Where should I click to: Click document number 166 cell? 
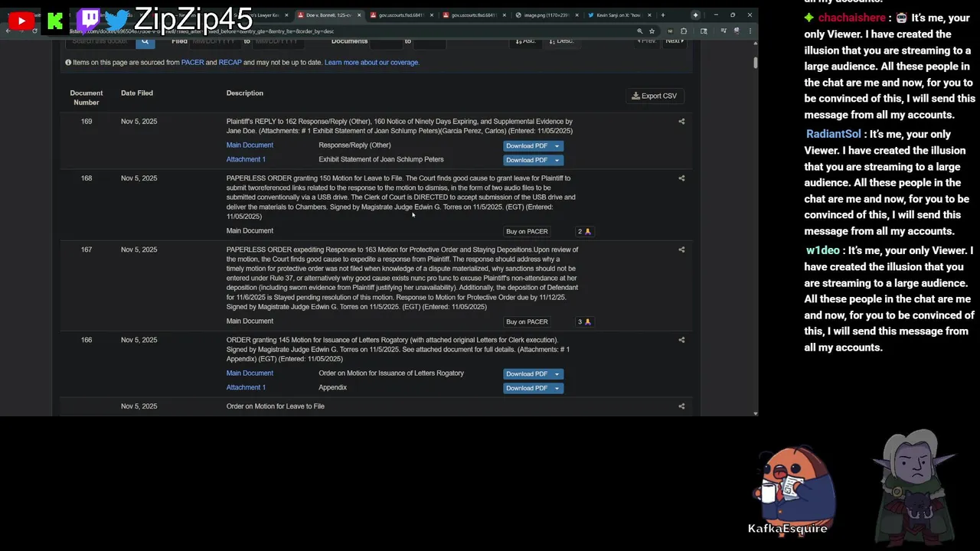87,340
